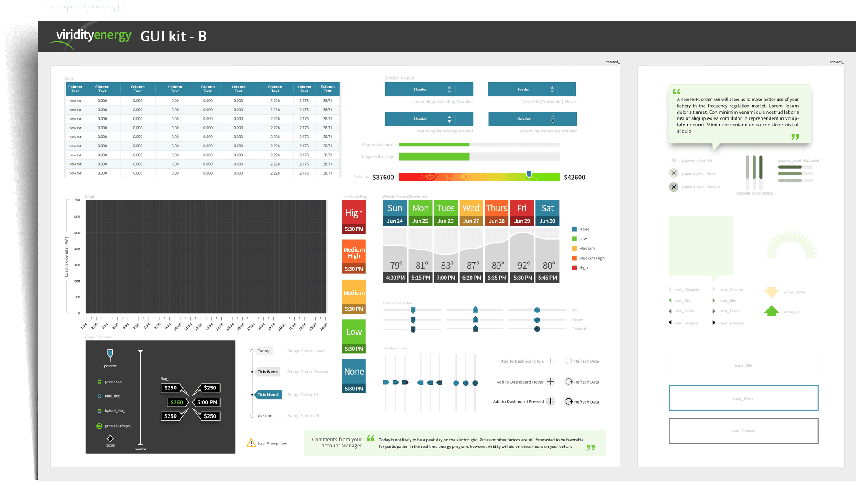Image resolution: width=856 pixels, height=504 pixels.
Task: Click sort arrows on ascending/descending Enabled Header
Action: click(449, 119)
